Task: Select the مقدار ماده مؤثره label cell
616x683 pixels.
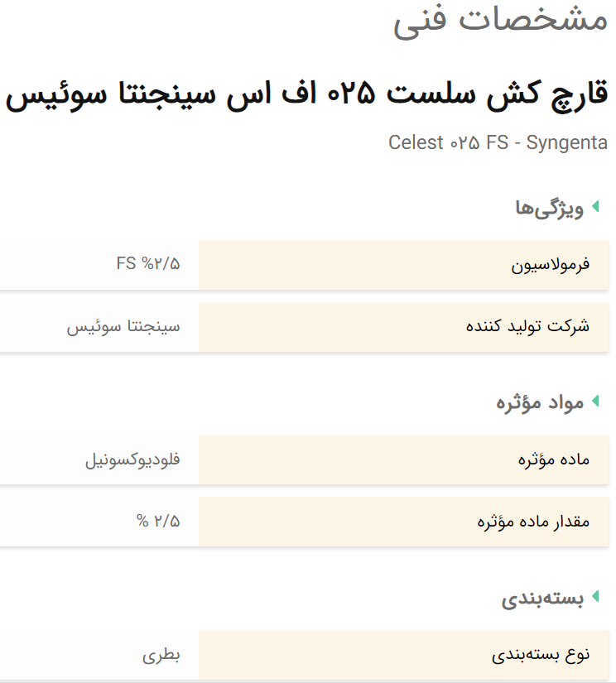Action: [403, 522]
